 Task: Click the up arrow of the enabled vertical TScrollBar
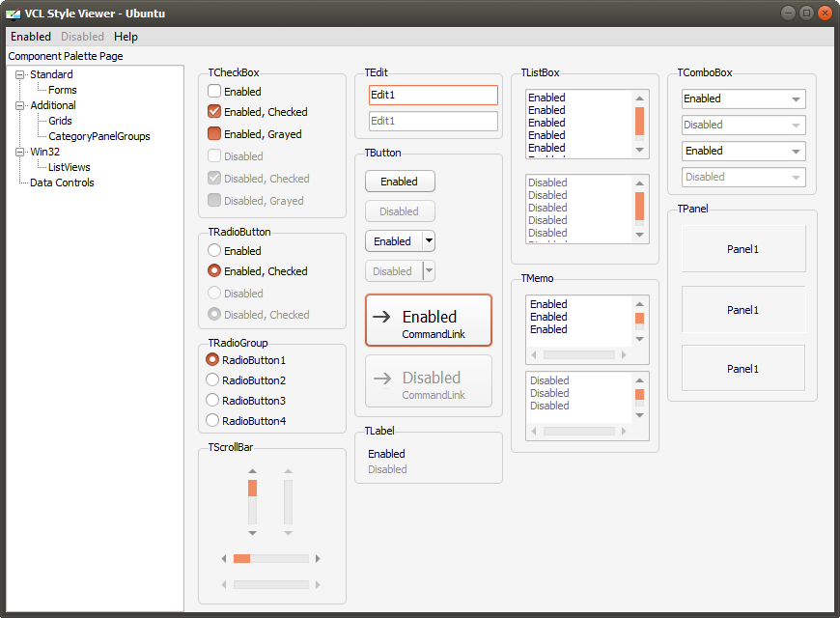click(x=252, y=471)
